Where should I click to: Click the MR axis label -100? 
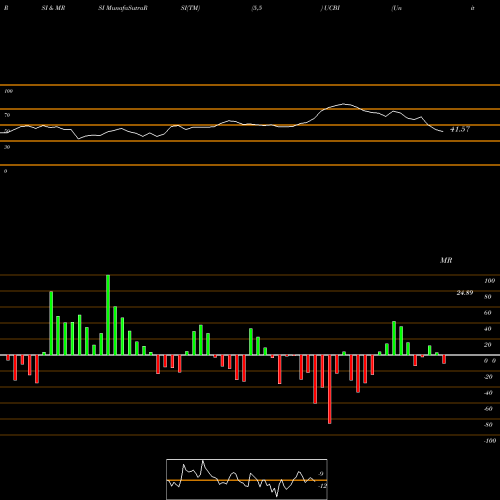point(490,441)
